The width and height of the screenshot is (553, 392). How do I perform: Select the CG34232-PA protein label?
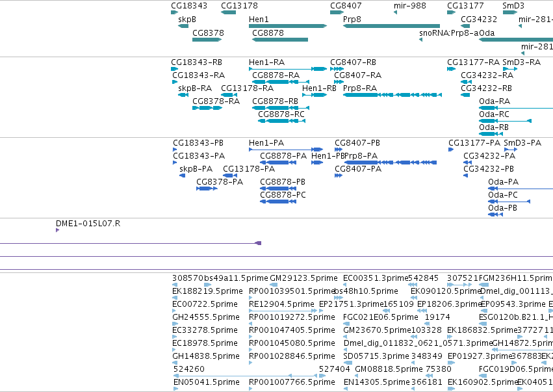point(489,156)
